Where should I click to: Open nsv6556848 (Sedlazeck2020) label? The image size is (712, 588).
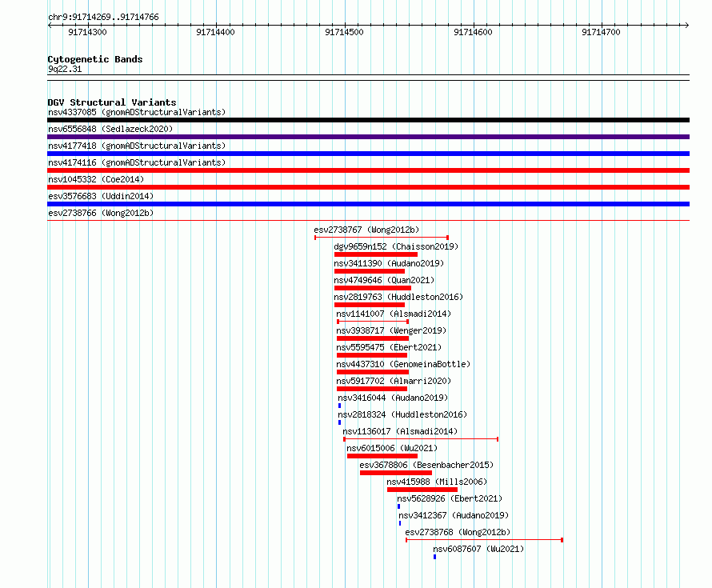110,129
